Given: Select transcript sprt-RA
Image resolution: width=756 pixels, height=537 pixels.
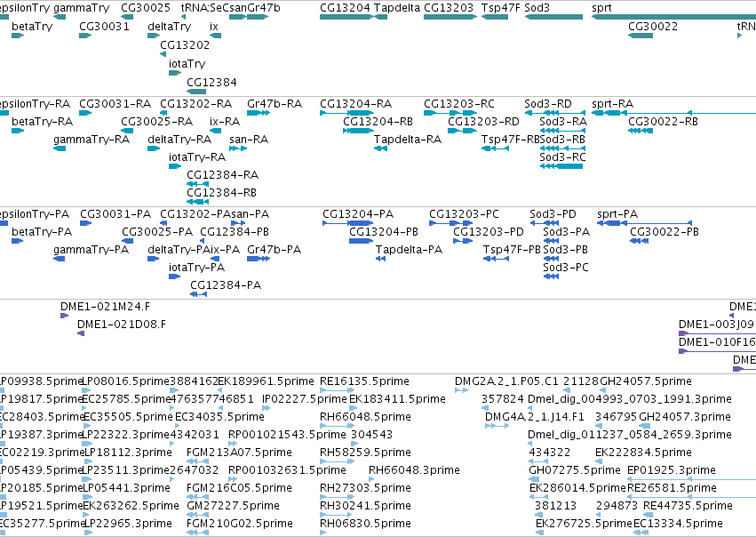Looking at the screenshot, I should click(673, 113).
